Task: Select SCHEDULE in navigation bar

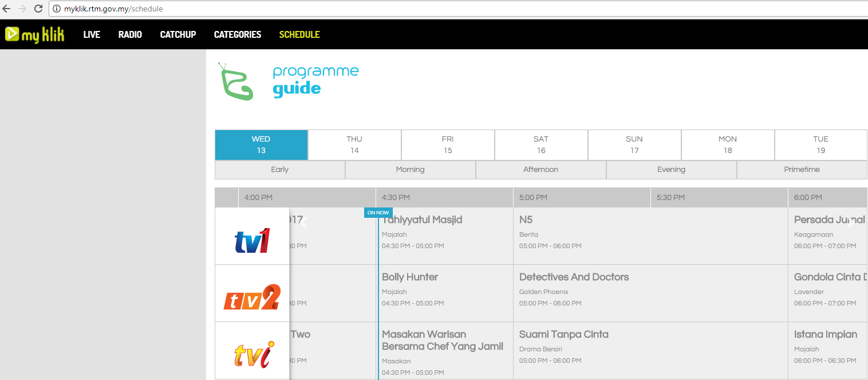Action: coord(299,34)
